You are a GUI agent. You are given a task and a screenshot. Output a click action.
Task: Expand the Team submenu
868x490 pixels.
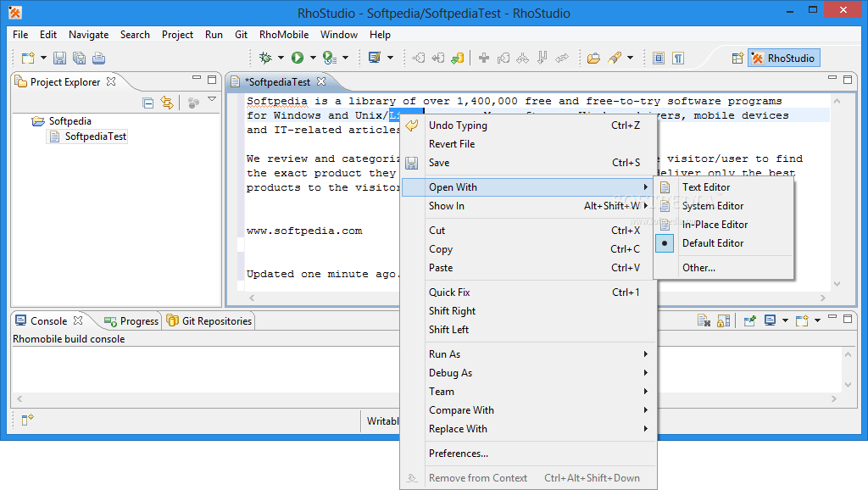(x=529, y=392)
